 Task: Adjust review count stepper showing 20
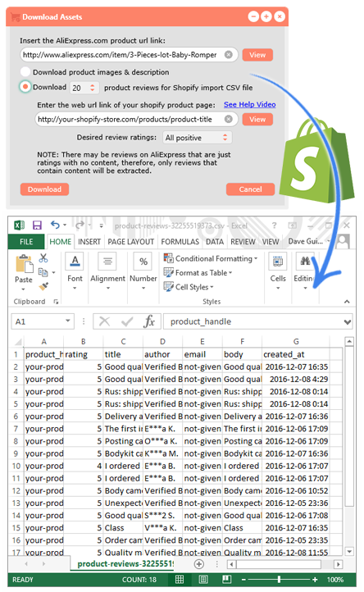point(92,88)
